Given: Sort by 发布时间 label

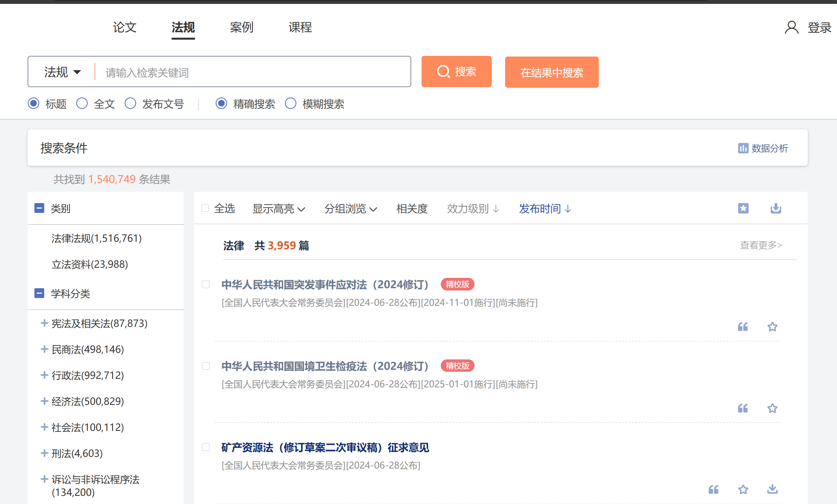Looking at the screenshot, I should pos(540,209).
